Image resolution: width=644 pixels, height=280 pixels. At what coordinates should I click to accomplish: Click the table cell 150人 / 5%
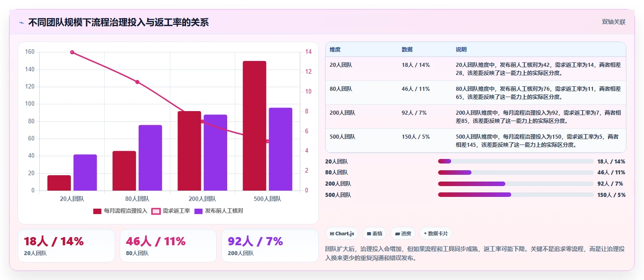click(415, 137)
